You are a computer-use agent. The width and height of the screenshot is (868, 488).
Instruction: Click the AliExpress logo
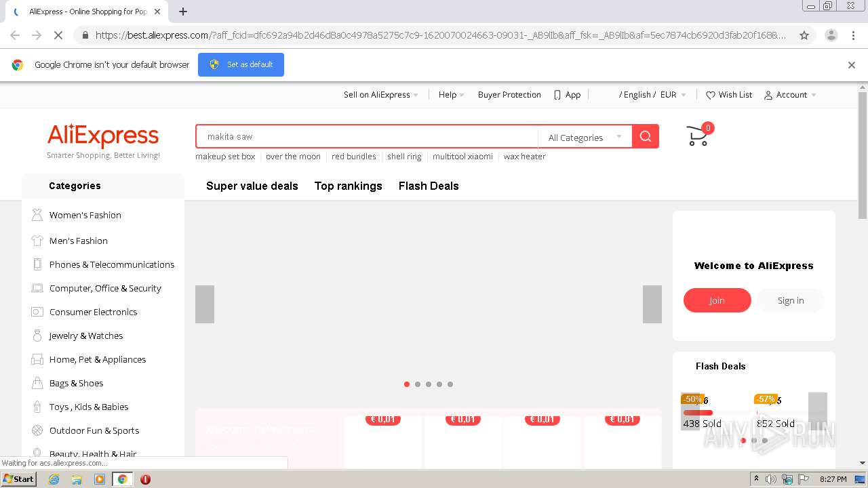click(103, 136)
